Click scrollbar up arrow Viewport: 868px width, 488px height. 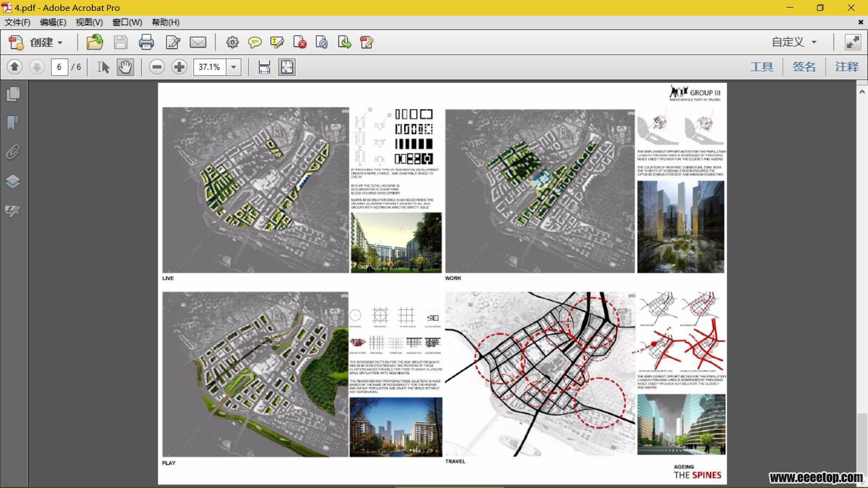pyautogui.click(x=862, y=92)
